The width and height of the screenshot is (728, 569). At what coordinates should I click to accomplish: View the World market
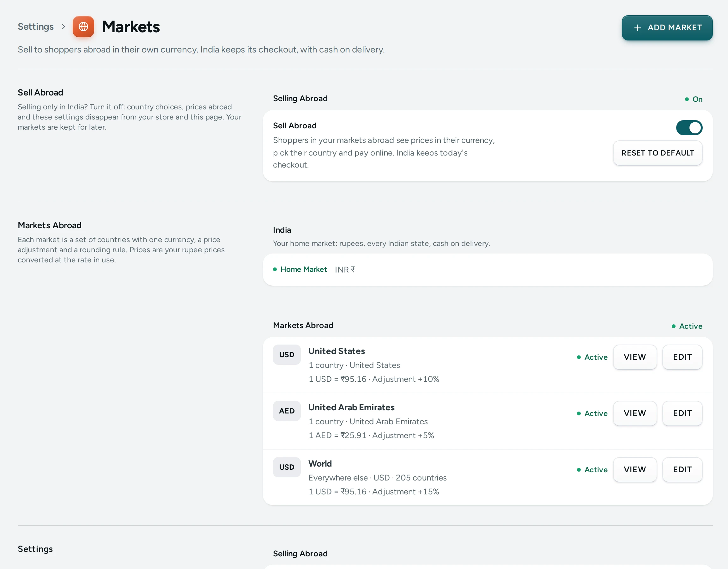coord(635,470)
